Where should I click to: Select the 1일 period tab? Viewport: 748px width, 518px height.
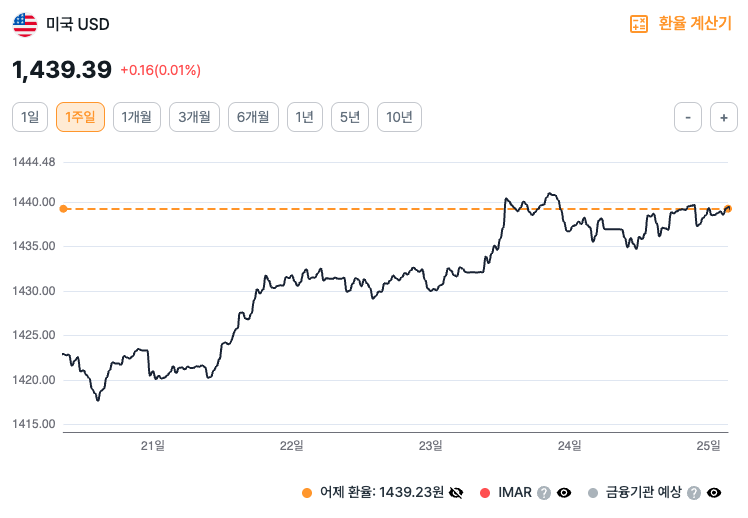(30, 117)
